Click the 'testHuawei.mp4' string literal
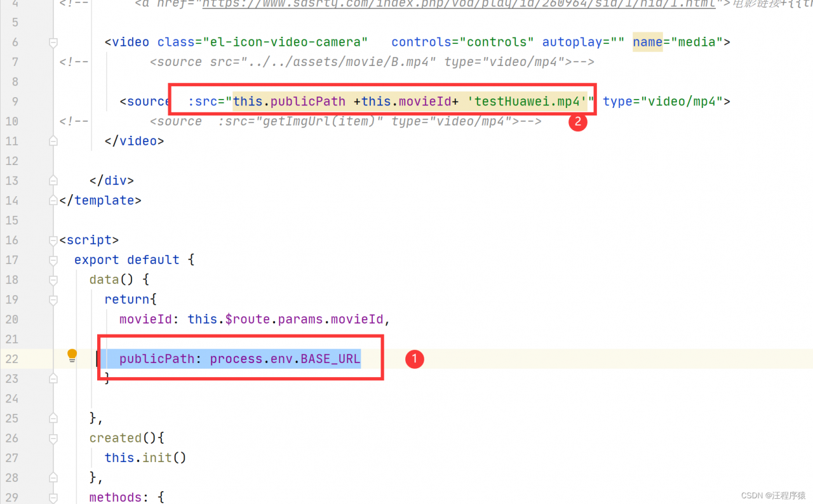 pos(527,102)
